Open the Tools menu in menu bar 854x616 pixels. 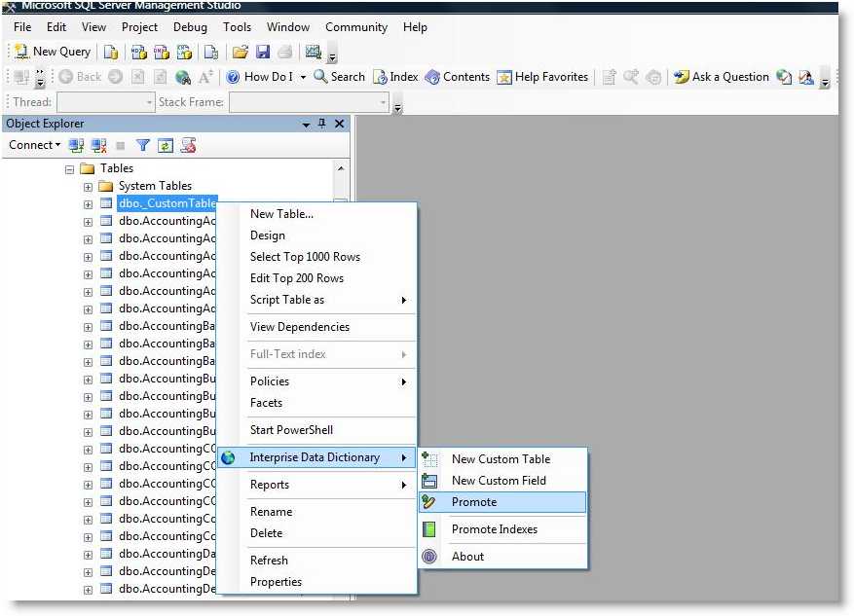point(237,27)
